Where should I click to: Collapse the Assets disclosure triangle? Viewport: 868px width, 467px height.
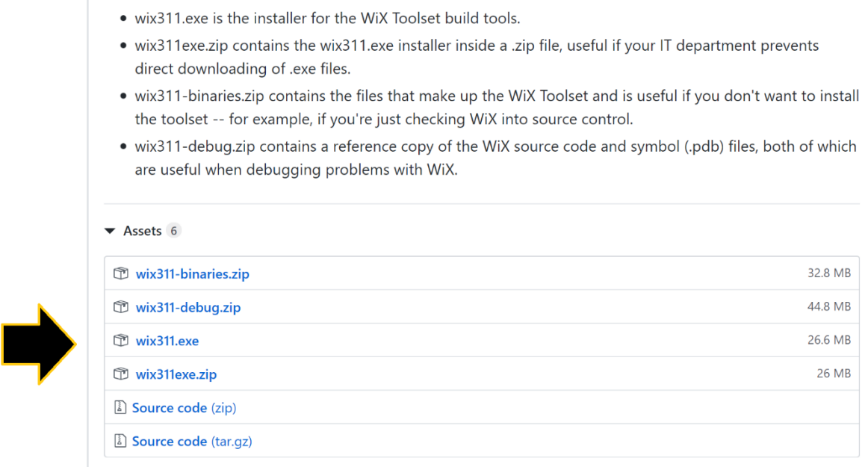[111, 231]
